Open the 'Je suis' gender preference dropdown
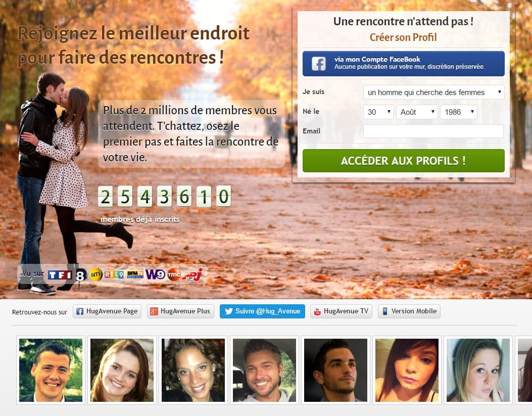Viewport: 532px width, 416px height. click(433, 93)
